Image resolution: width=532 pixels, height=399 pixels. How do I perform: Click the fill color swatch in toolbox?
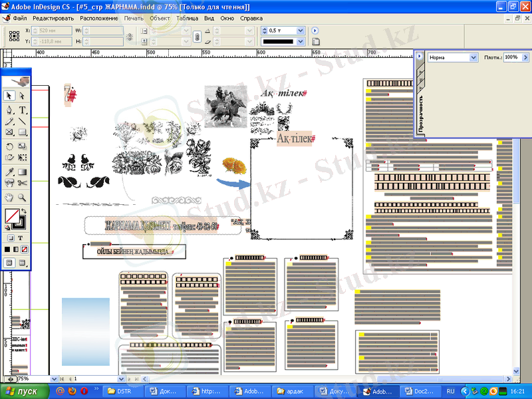click(x=11, y=216)
